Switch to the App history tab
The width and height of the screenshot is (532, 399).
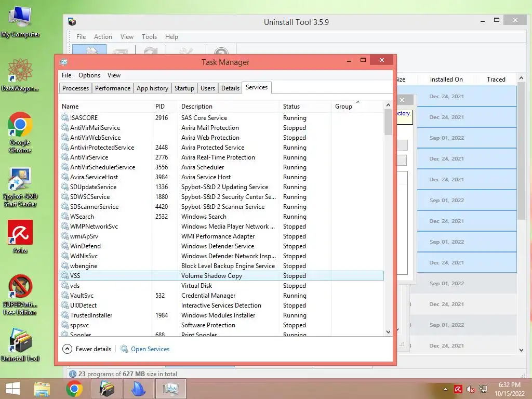point(152,88)
